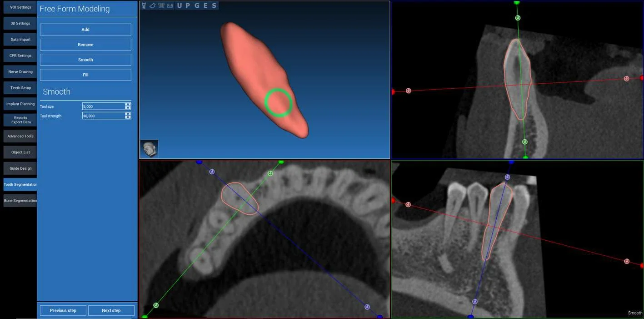Switch to the Implant Planning tab

click(20, 104)
